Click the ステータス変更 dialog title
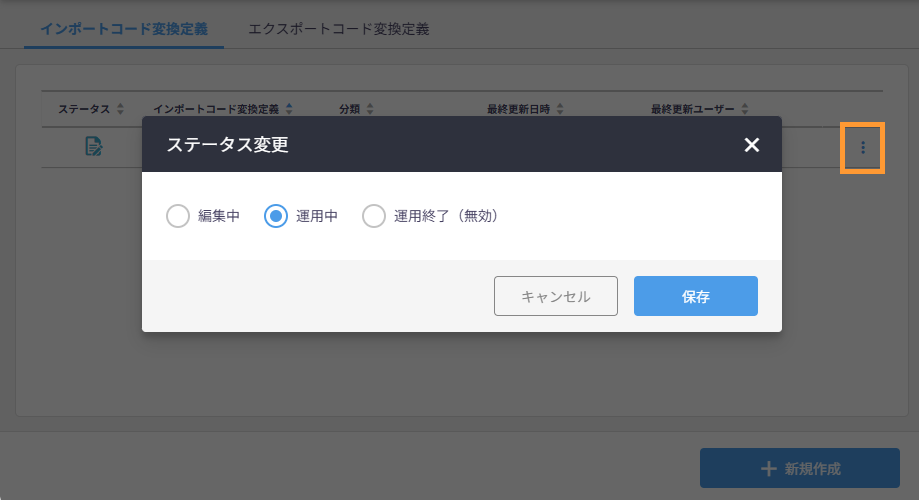 tap(227, 145)
